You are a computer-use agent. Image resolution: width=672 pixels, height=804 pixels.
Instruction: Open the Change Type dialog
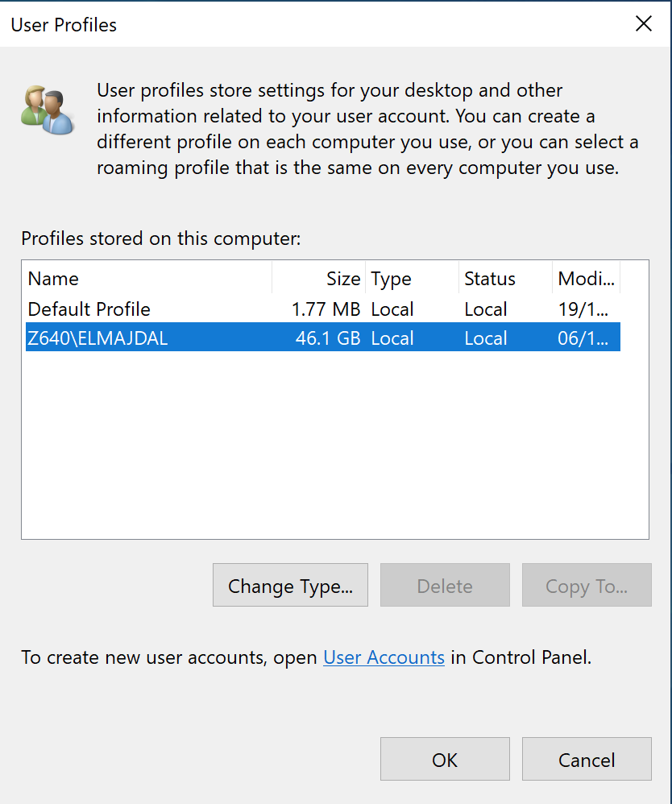[290, 585]
